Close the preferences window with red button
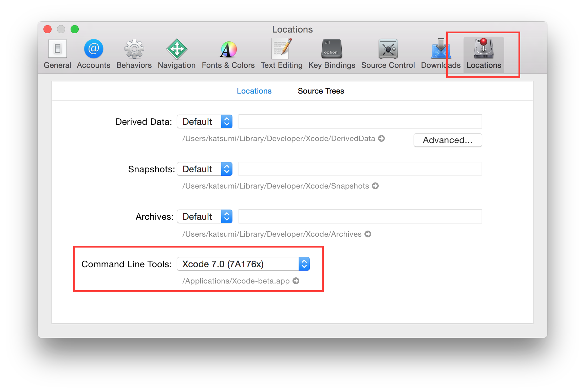The height and width of the screenshot is (392, 585). point(48,29)
